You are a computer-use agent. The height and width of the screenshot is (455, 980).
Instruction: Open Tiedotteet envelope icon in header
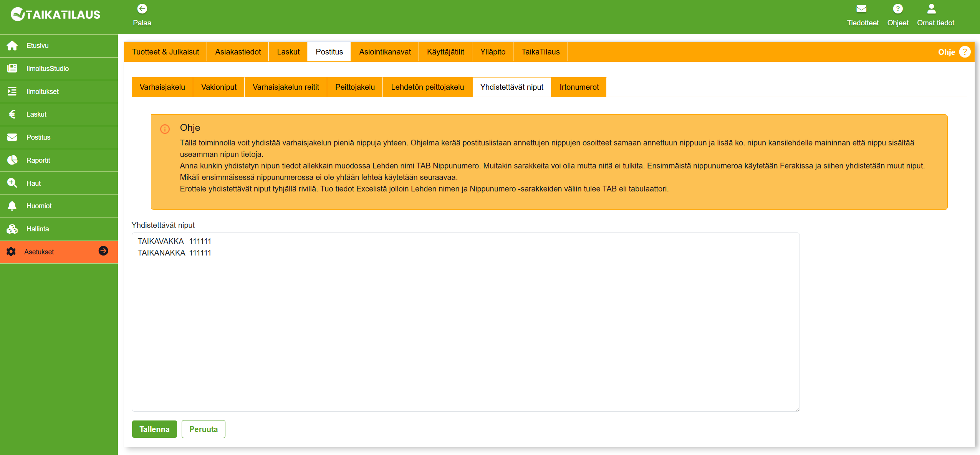point(861,9)
